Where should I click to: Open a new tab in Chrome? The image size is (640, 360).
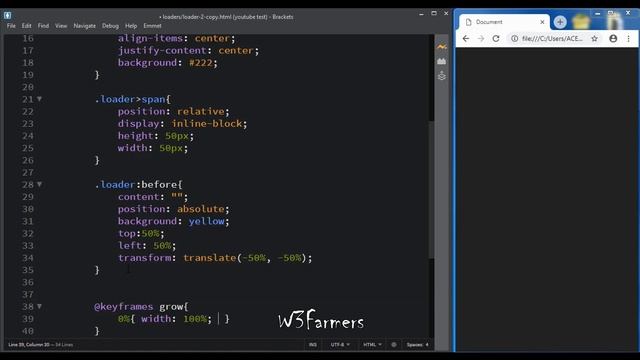(560, 22)
